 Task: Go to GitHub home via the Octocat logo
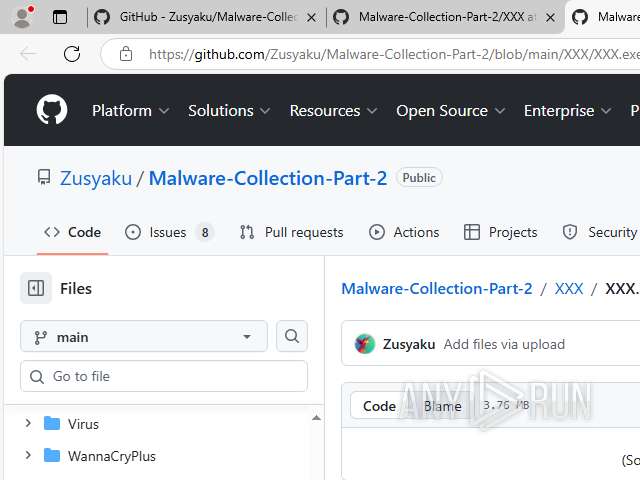pos(52,110)
